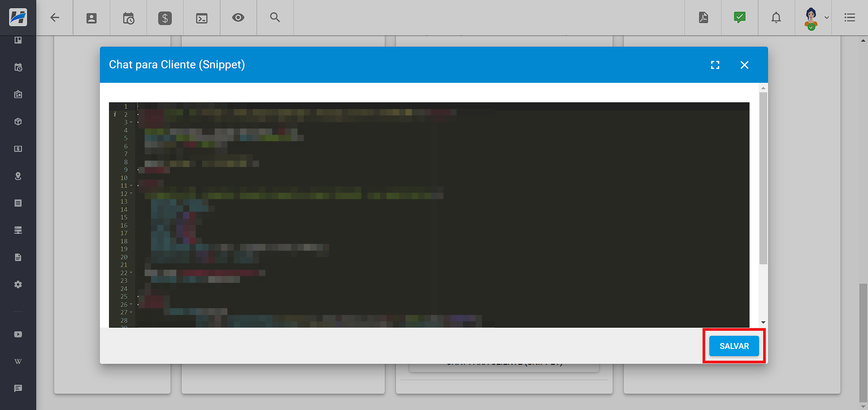Close the Chat para Cliente dialog
868x410 pixels.
[745, 65]
